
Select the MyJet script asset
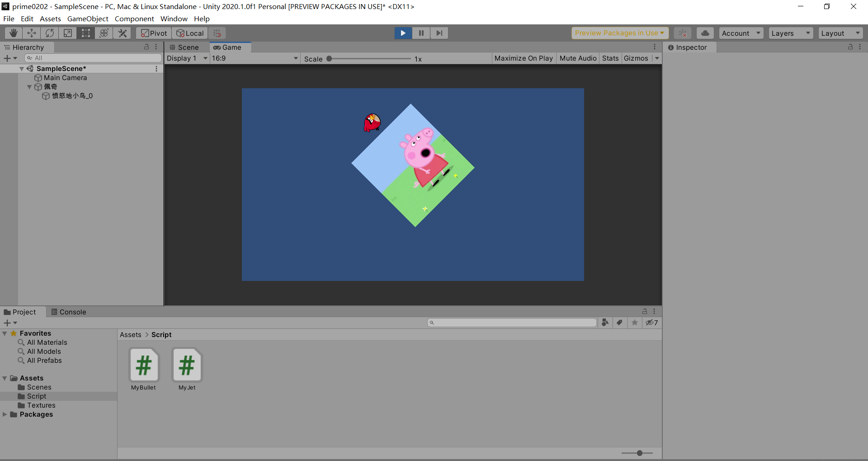coord(187,370)
